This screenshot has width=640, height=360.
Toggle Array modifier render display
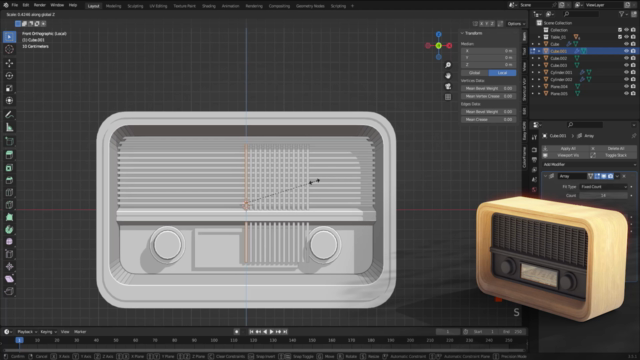pyautogui.click(x=610, y=176)
